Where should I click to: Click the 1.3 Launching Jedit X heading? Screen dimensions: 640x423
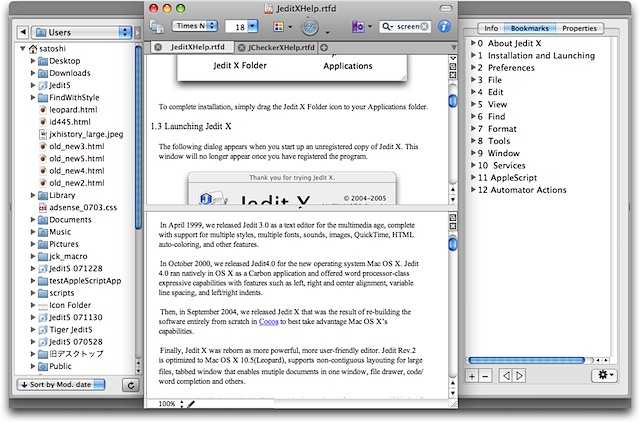coord(191,126)
